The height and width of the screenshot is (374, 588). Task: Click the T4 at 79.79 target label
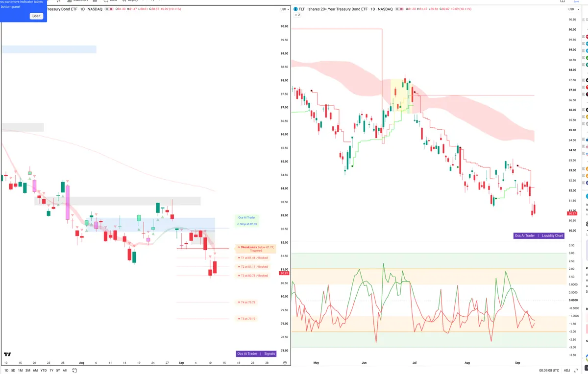246,302
